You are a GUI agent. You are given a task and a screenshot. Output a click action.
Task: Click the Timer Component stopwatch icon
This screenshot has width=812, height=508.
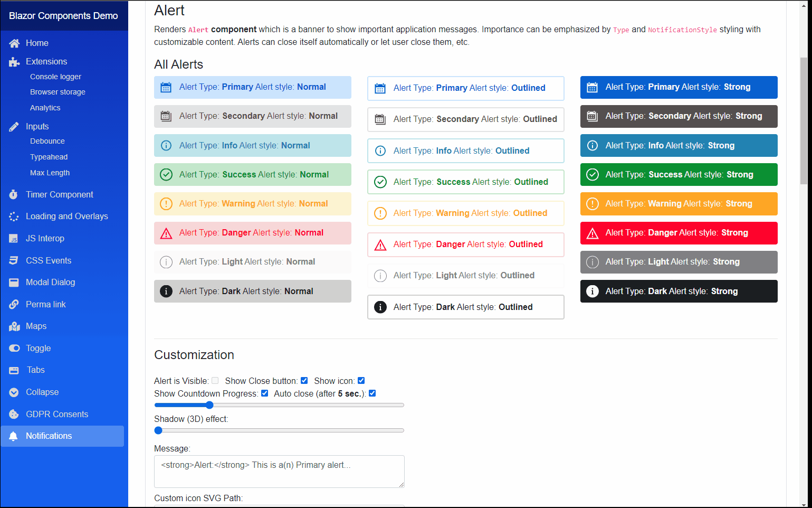(x=14, y=194)
